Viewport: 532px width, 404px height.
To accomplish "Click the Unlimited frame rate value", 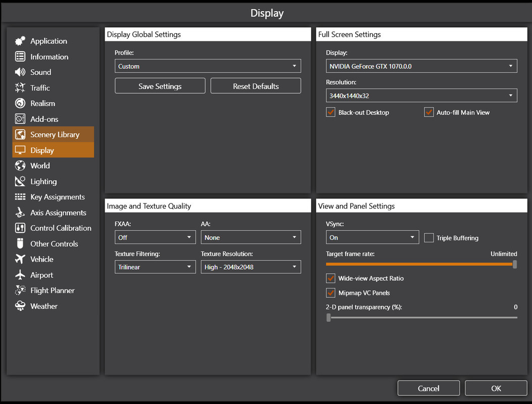I will coord(504,254).
